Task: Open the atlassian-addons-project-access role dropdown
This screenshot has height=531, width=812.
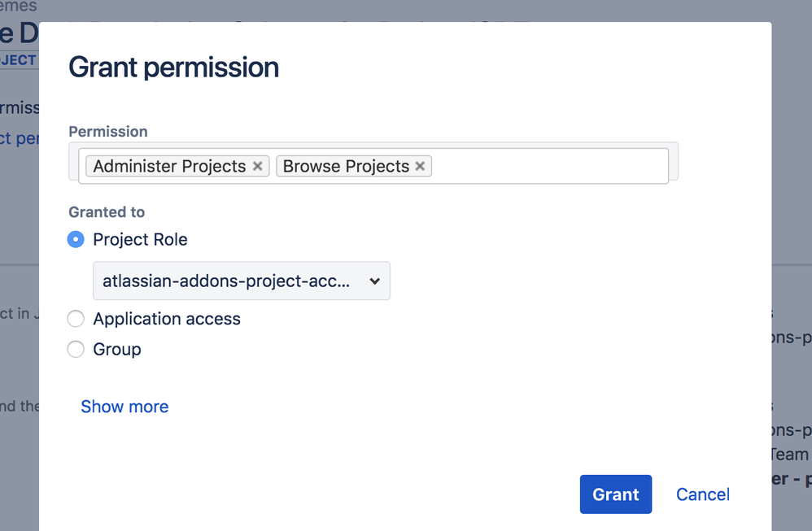Action: pos(241,281)
